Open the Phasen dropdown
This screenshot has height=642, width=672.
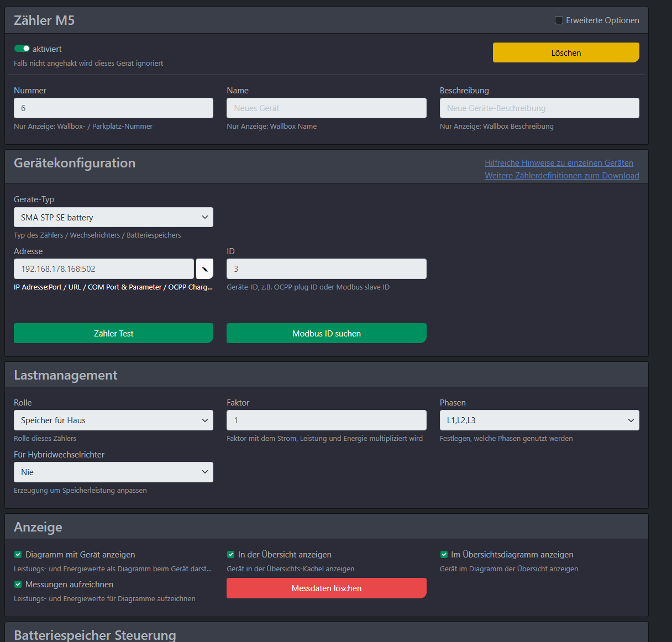pos(539,420)
